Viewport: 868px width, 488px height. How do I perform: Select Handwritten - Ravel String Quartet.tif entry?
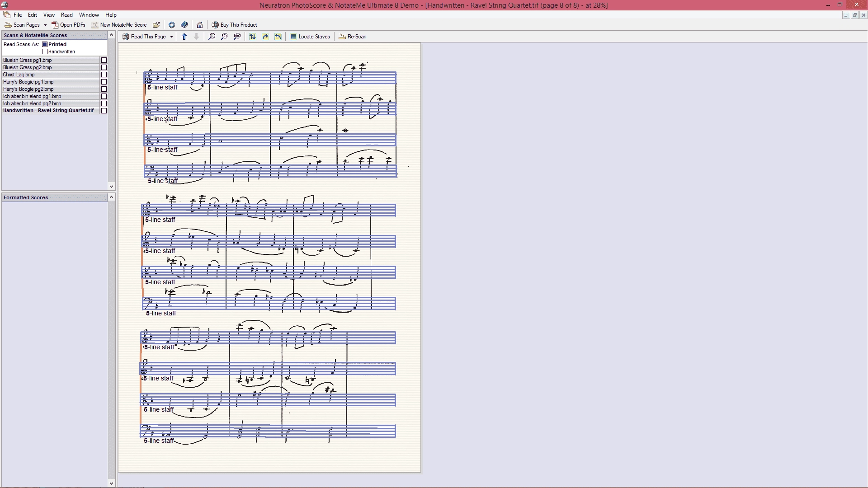click(x=51, y=110)
